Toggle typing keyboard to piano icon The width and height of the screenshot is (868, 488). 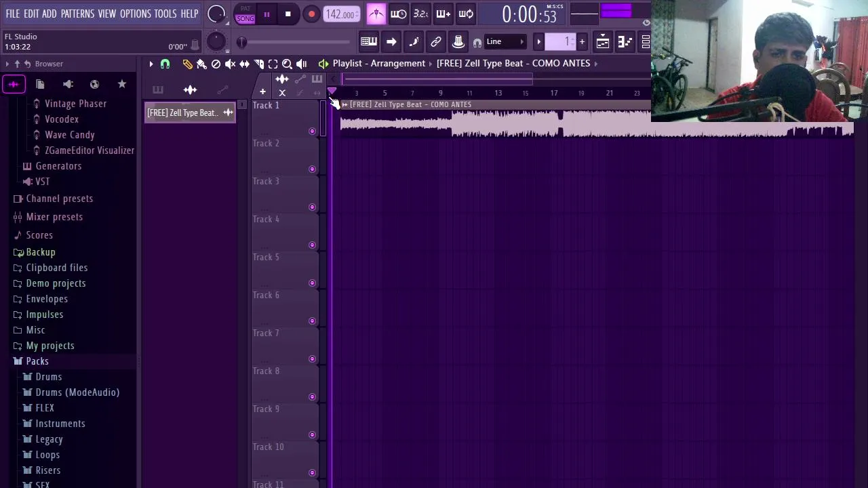coord(369,42)
